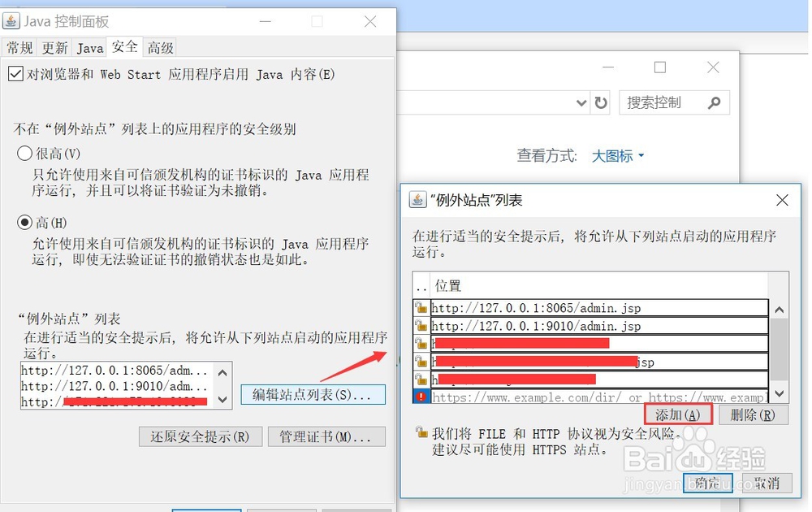Image resolution: width=812 pixels, height=512 pixels.
Task: Open the 大图标 view mode dropdown
Action: tap(618, 155)
